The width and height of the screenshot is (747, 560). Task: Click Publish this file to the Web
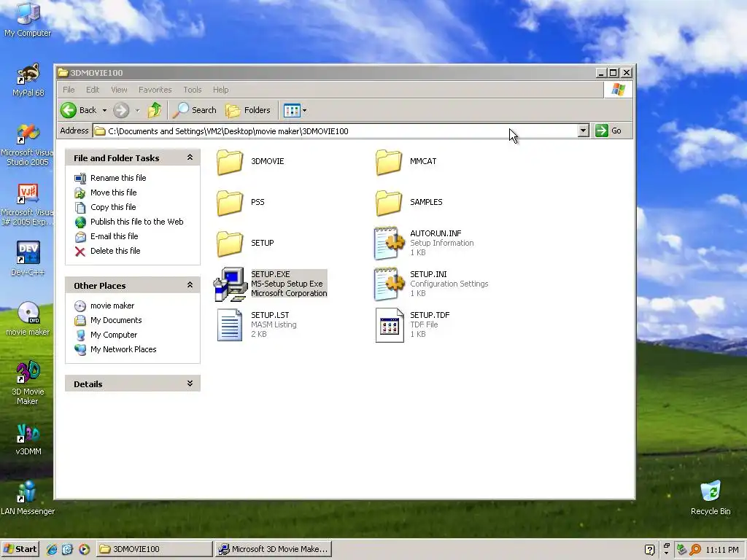coord(136,222)
